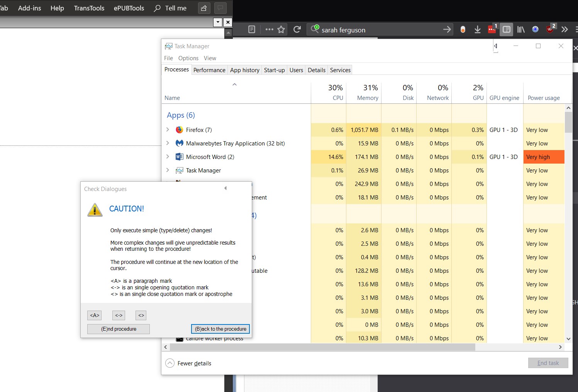Select the Very high power usage cell
578x392 pixels.
coord(544,157)
